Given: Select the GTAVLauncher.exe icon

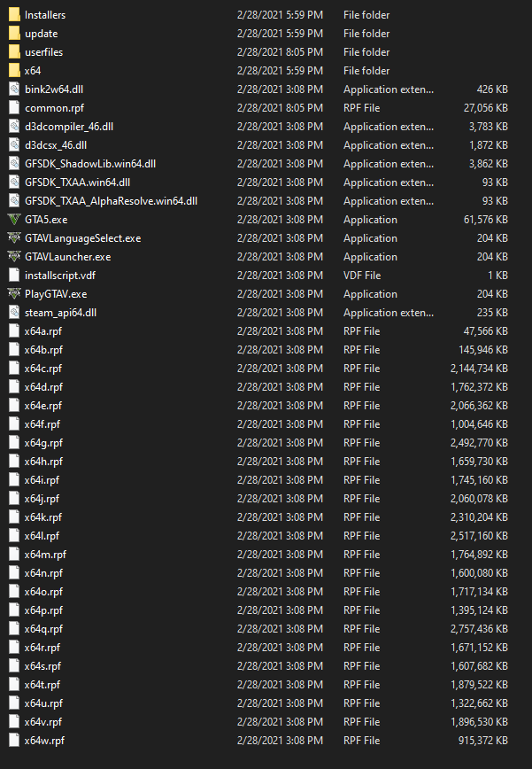Looking at the screenshot, I should pos(13,257).
